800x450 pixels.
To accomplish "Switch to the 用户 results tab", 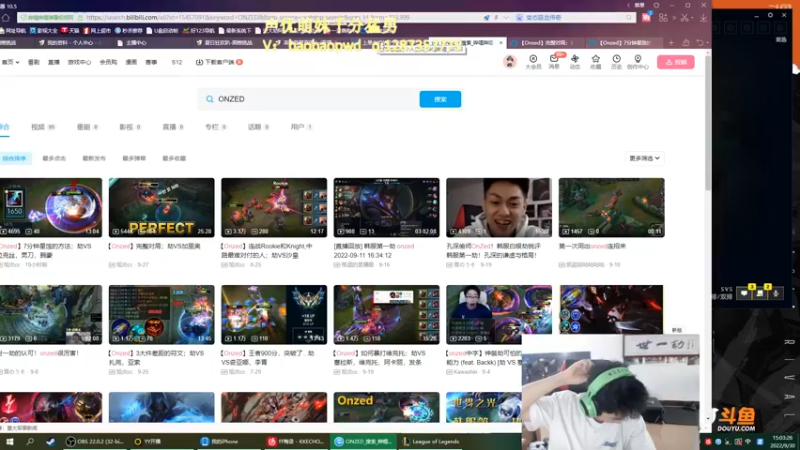I will tap(301, 127).
